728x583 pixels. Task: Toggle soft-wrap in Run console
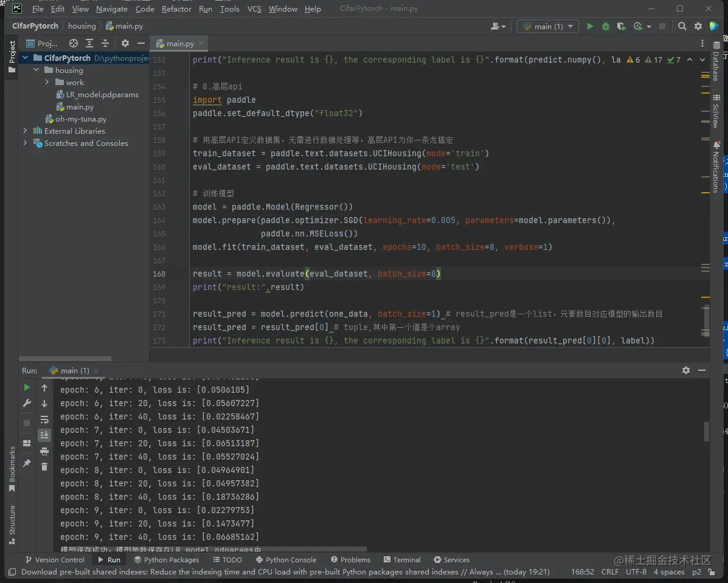click(44, 419)
